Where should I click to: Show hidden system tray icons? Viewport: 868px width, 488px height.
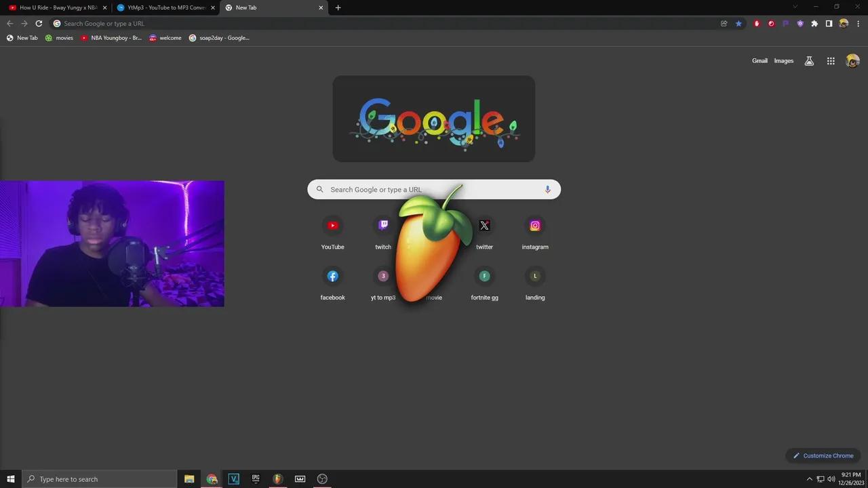click(809, 479)
